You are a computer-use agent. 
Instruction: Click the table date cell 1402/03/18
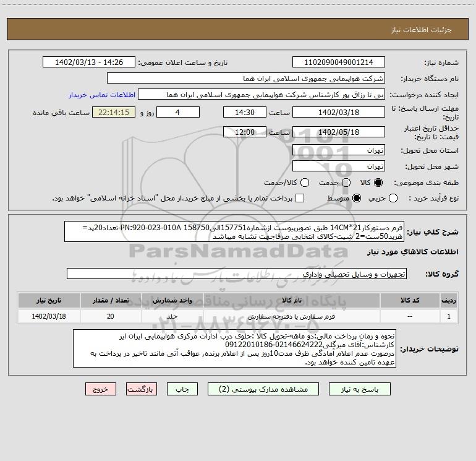point(49,317)
